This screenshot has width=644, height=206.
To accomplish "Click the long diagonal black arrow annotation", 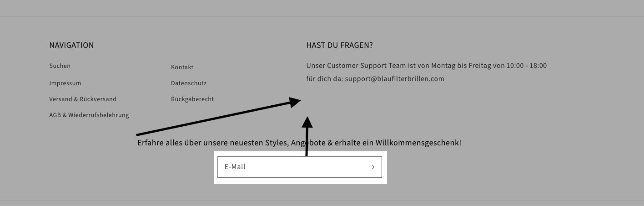I will 218,117.
